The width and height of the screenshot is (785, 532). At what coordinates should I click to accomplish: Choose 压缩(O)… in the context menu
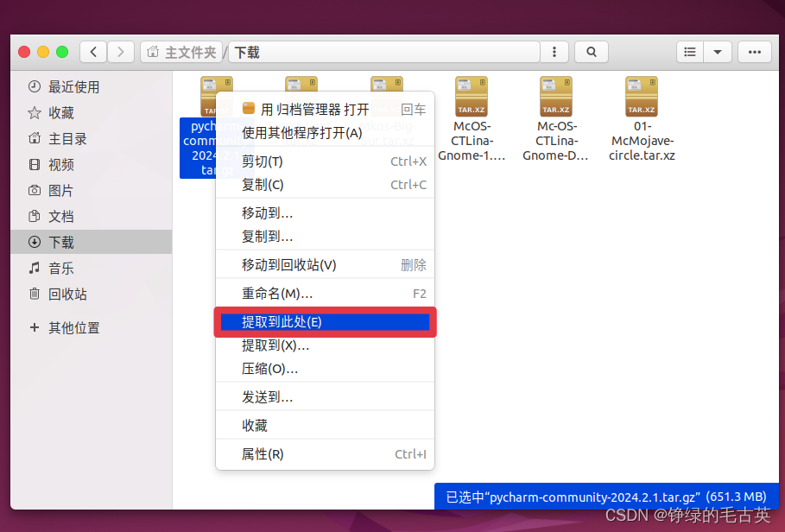pos(325,369)
